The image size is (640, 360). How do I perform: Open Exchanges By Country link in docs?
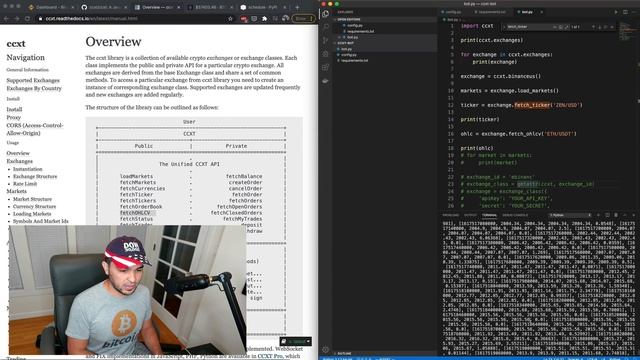[x=34, y=88]
